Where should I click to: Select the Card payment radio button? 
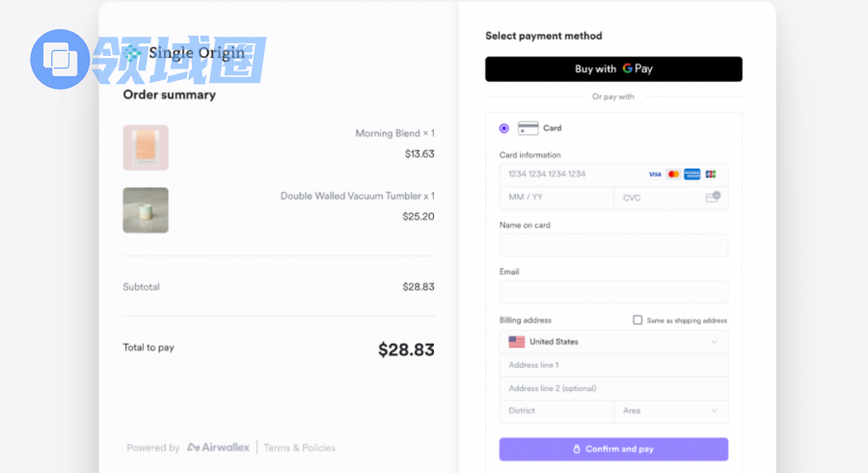[x=504, y=128]
